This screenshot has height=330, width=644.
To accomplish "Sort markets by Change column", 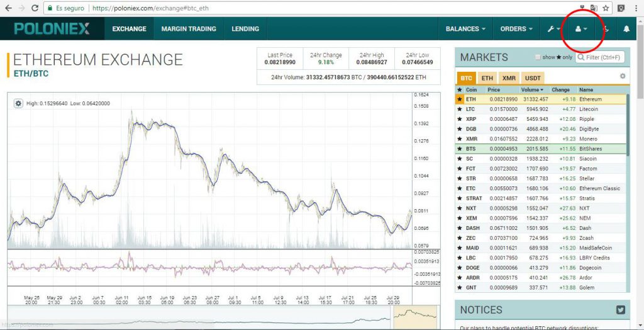I will tap(560, 89).
